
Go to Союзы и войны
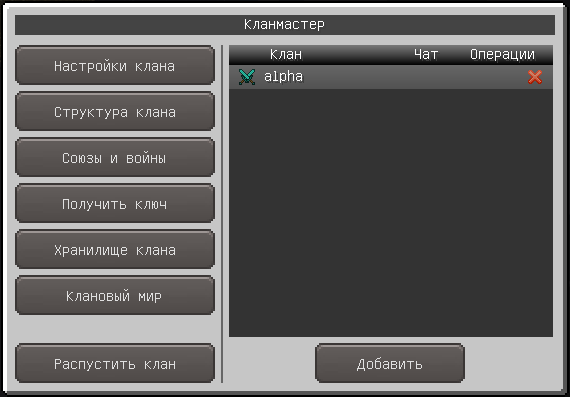tap(115, 157)
